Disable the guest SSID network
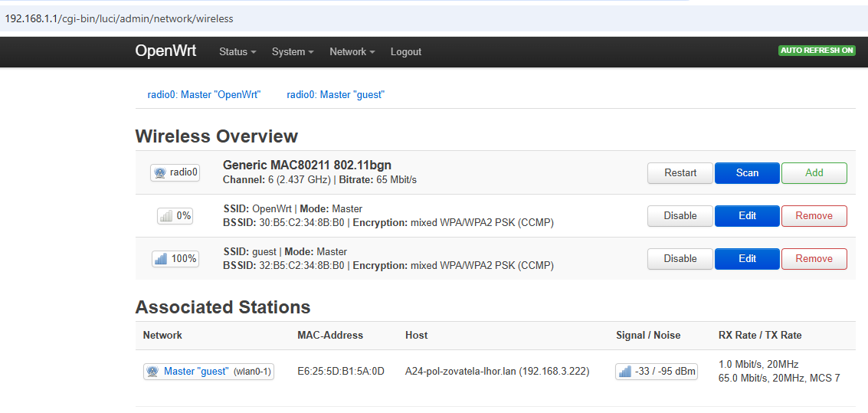The width and height of the screenshot is (868, 413). (x=680, y=258)
